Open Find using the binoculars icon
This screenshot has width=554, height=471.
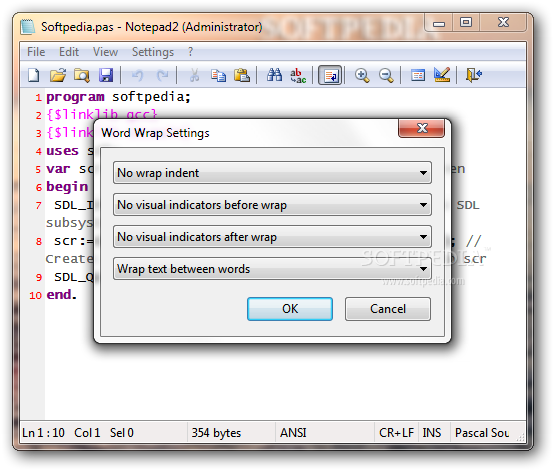tap(274, 75)
